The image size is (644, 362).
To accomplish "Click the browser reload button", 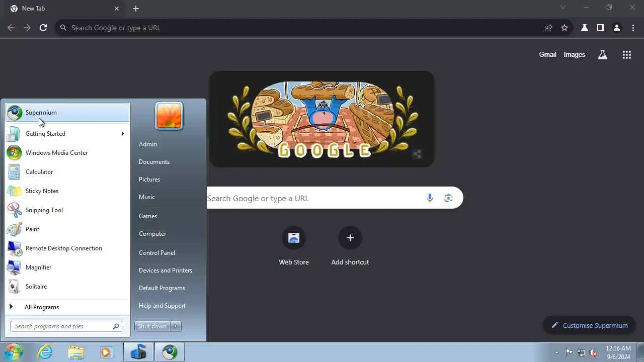I will 43,28.
